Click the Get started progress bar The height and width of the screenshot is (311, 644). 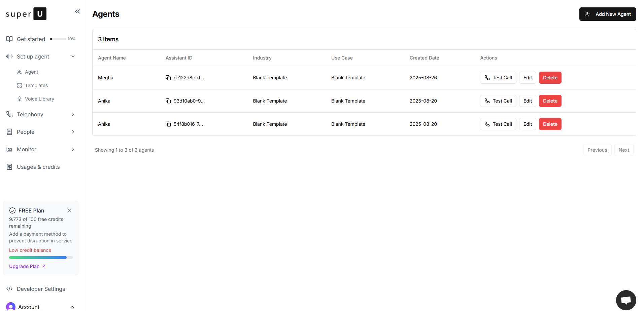point(58,39)
